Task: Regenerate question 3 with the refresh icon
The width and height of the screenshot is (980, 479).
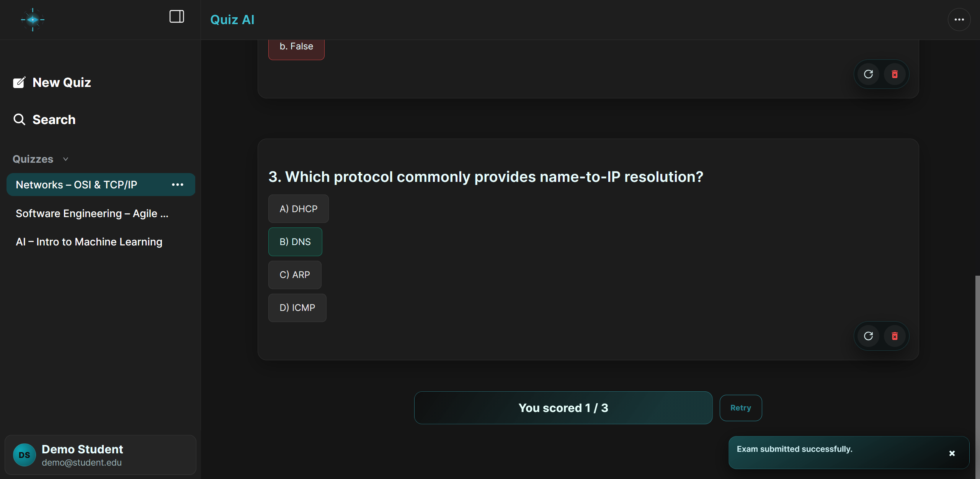Action: tap(868, 336)
